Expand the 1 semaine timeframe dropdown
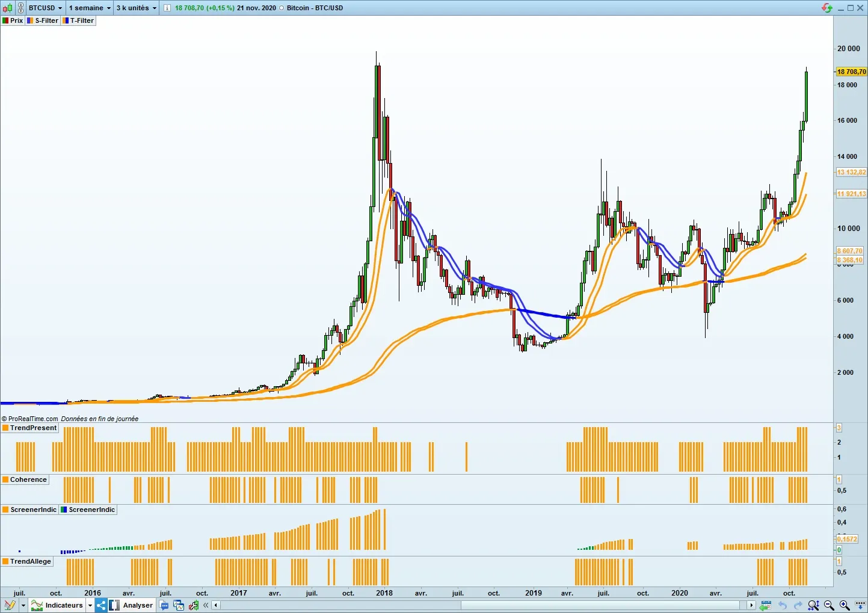This screenshot has height=613, width=868. (90, 8)
